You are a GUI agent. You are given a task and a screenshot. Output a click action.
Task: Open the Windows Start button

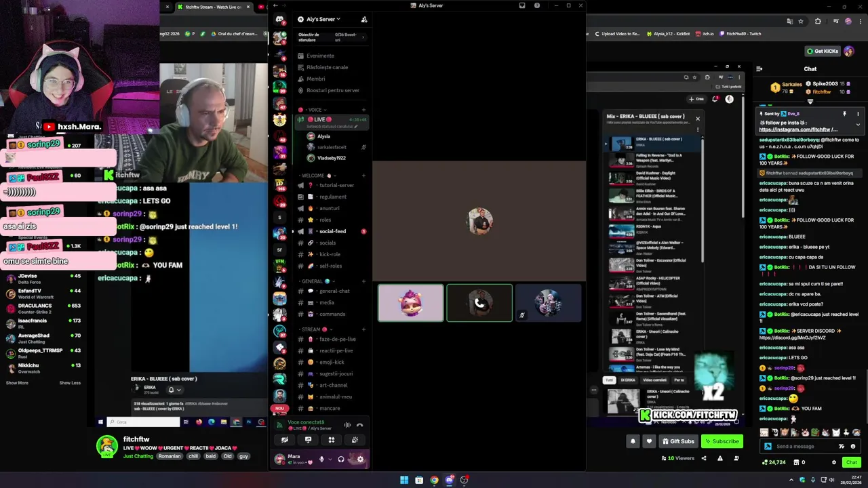click(x=404, y=480)
